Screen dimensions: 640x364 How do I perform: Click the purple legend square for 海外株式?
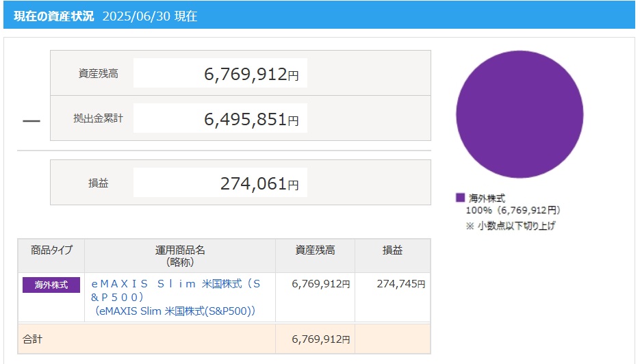[460, 198]
